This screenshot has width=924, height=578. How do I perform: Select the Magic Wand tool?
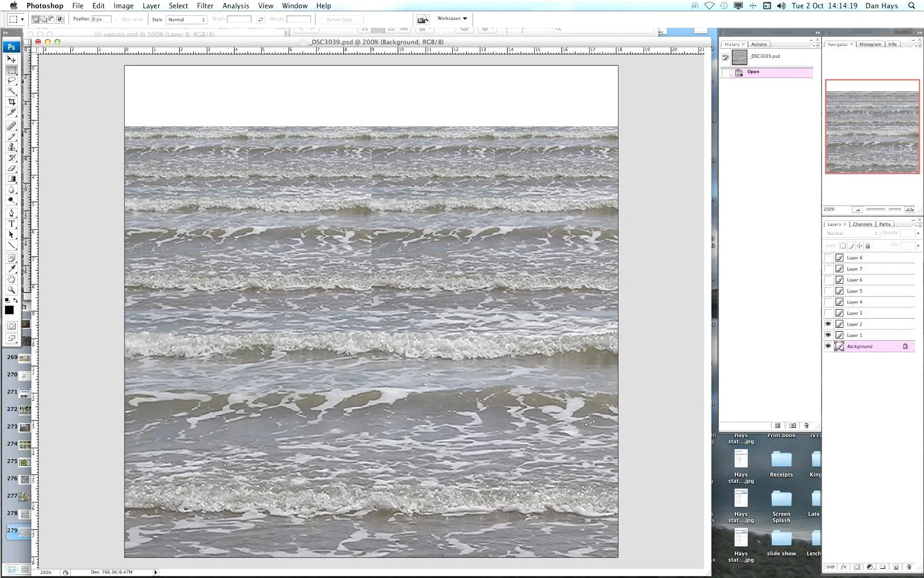pyautogui.click(x=11, y=91)
